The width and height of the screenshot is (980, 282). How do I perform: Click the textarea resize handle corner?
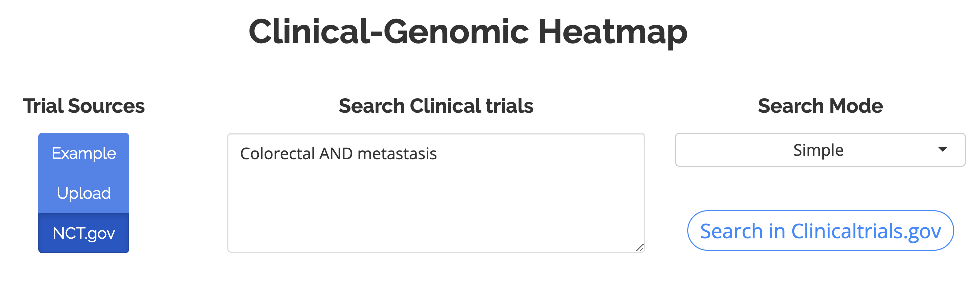tap(640, 247)
